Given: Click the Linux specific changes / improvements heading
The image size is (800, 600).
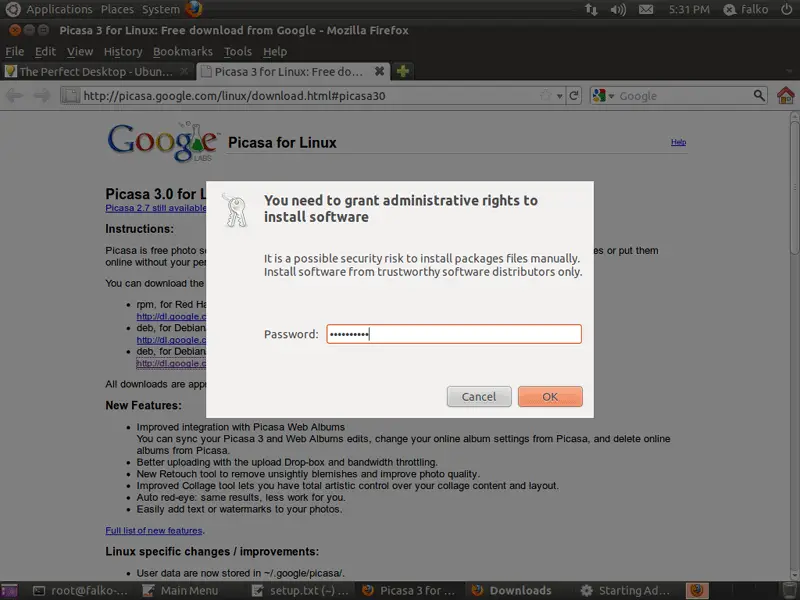Looking at the screenshot, I should tap(212, 552).
